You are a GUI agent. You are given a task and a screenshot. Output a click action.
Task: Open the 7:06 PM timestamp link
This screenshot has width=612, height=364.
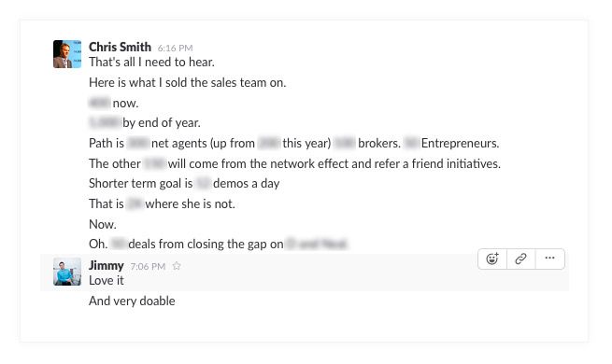pyautogui.click(x=148, y=267)
